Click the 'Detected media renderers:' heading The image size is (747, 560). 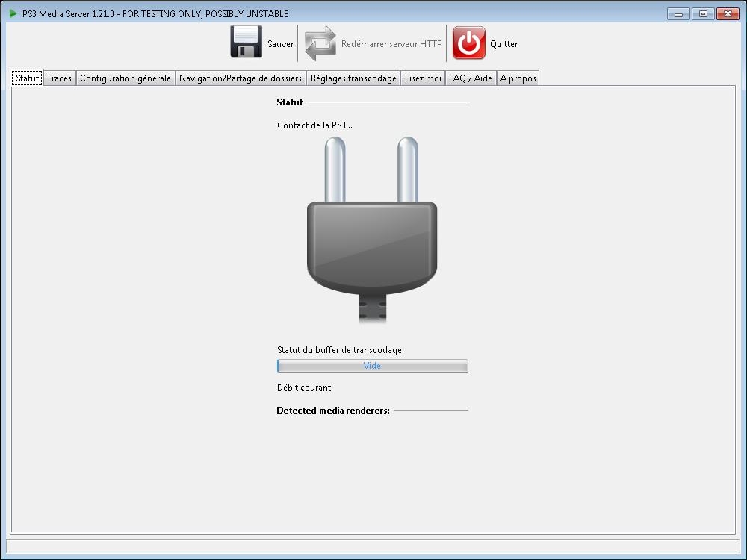[x=333, y=411]
